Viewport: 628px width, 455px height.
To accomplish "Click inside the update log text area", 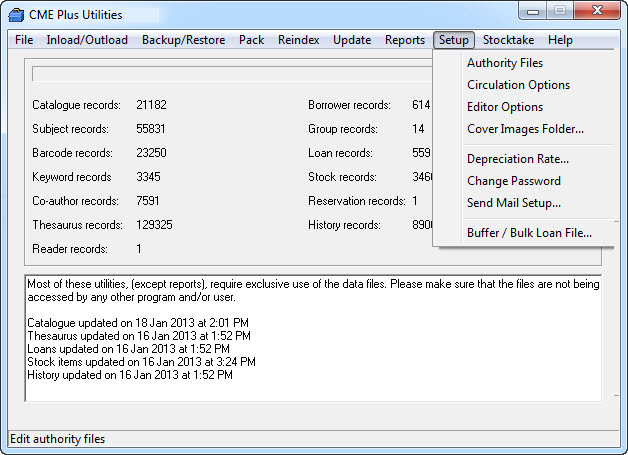I will point(313,400).
